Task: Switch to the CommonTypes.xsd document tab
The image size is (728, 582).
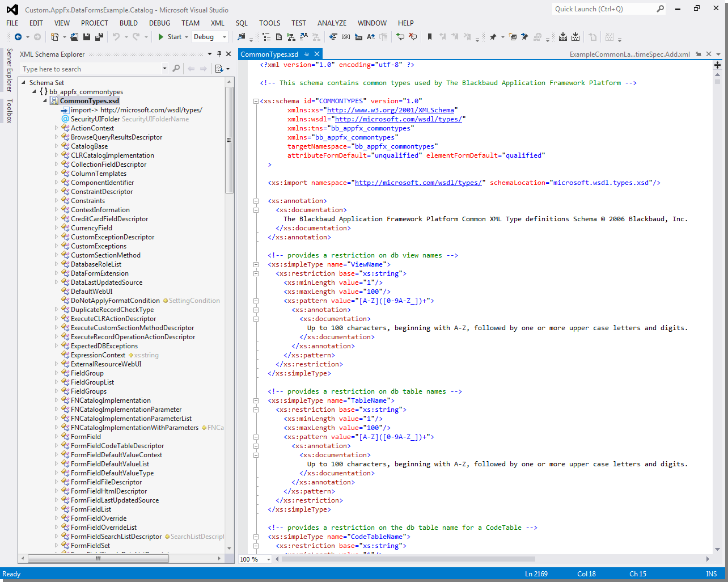Action: click(269, 54)
